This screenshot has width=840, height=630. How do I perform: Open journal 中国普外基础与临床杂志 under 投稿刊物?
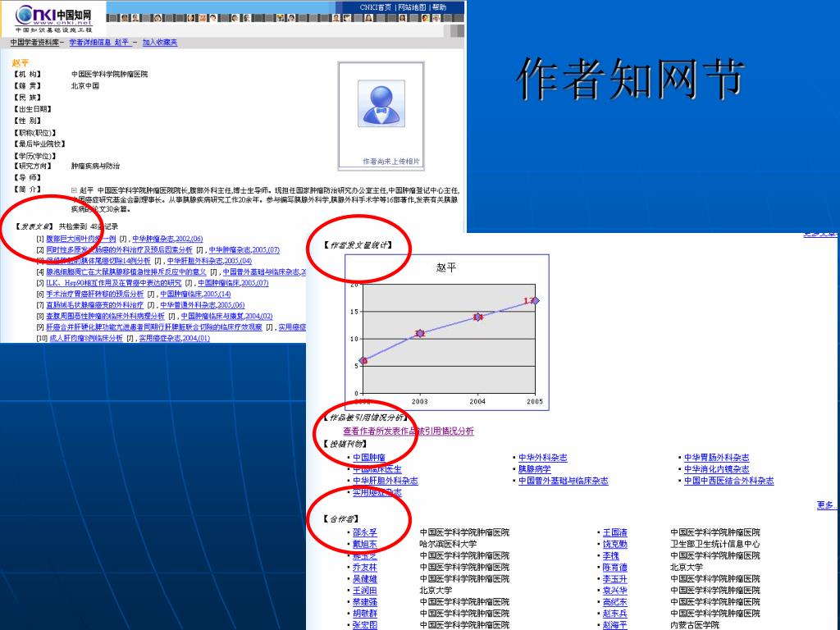(x=563, y=481)
